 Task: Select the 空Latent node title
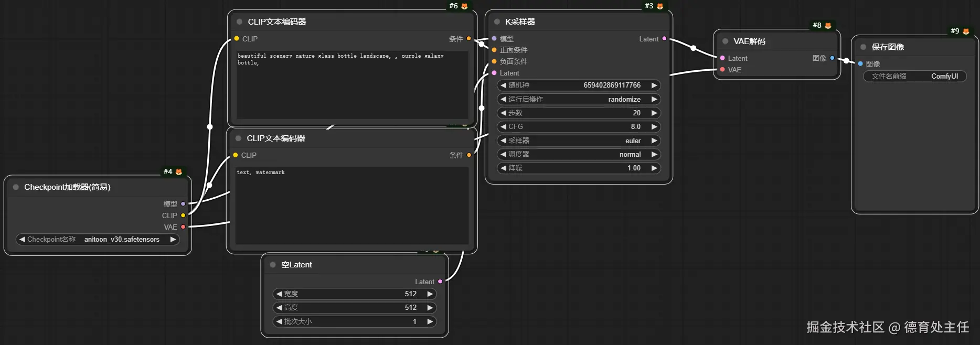[x=296, y=265]
